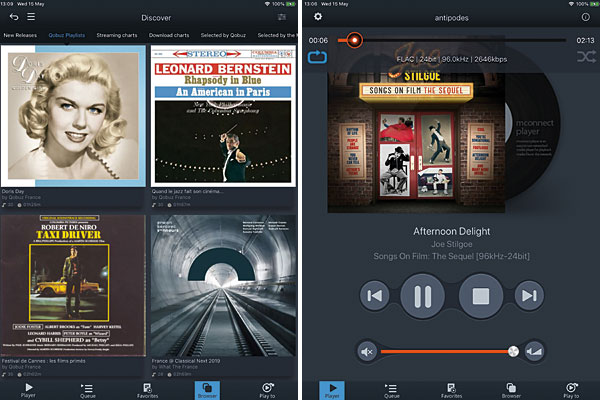Skip to the next track
Image resolution: width=600 pixels, height=400 pixels.
529,296
